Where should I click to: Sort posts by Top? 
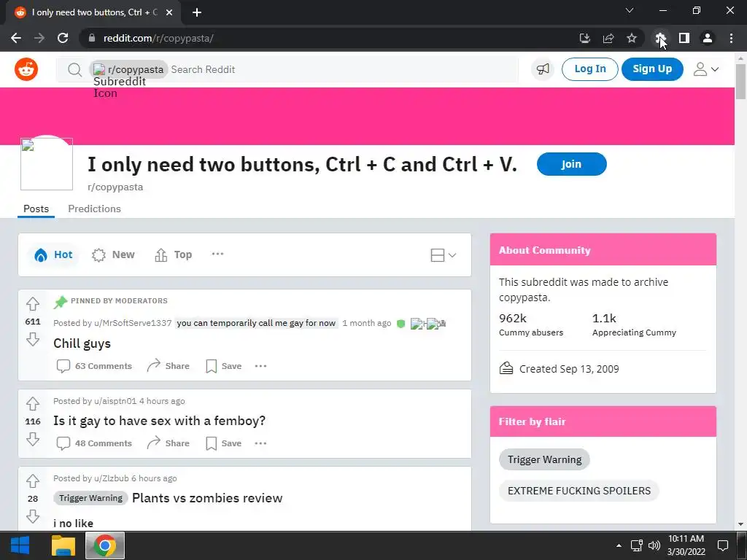pyautogui.click(x=174, y=254)
